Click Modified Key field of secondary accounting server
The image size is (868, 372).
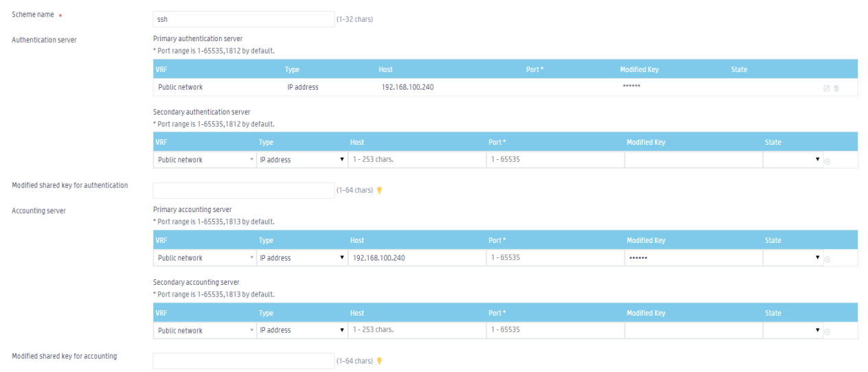(x=694, y=330)
